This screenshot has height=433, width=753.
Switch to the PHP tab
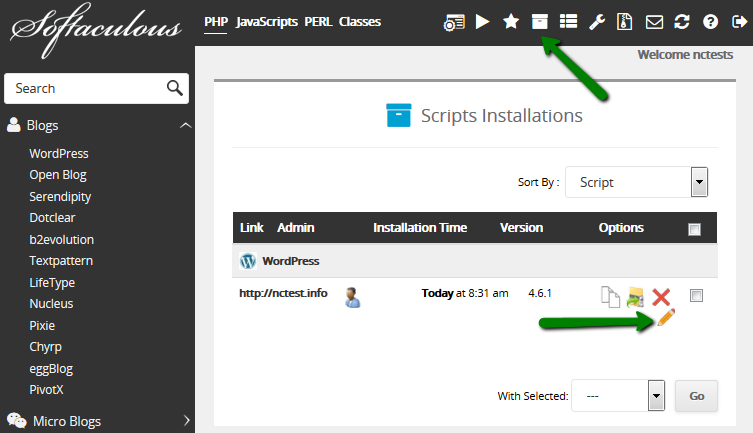tap(216, 22)
